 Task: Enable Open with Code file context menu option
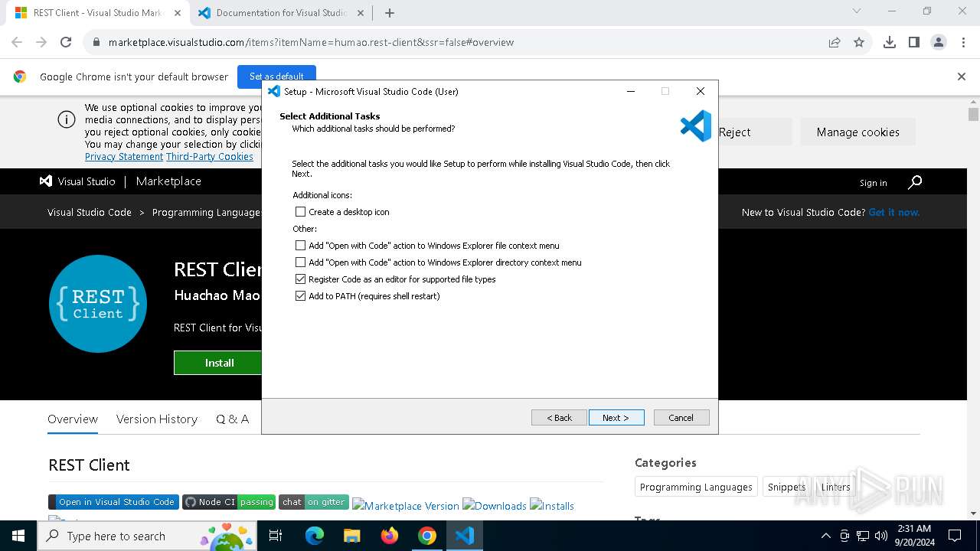[x=300, y=246]
